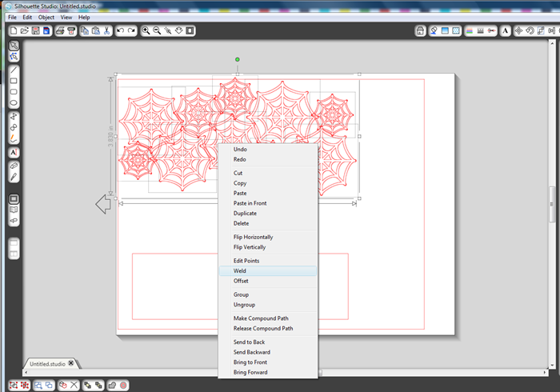Choose Paste in Front from the context menu
Viewport: 560px width, 392px height.
point(268,203)
